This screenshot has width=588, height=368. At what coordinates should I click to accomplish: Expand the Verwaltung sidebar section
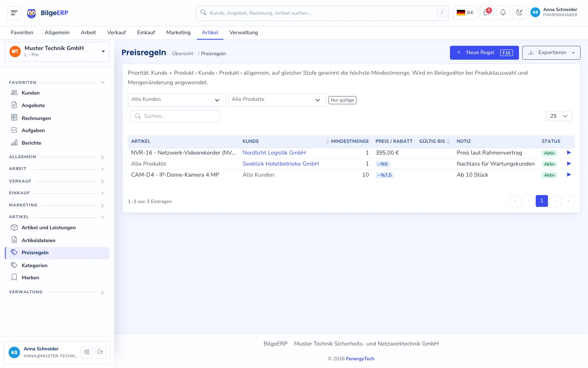point(57,292)
